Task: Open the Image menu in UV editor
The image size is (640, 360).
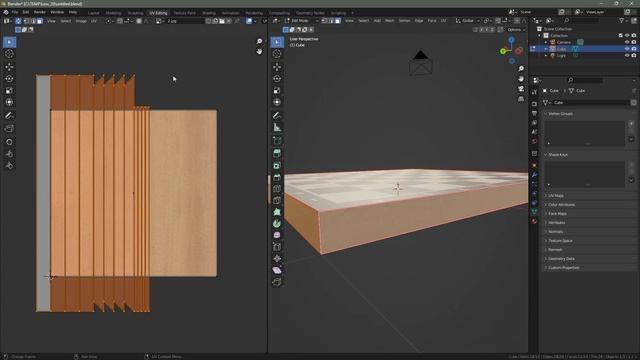Action: click(81, 21)
